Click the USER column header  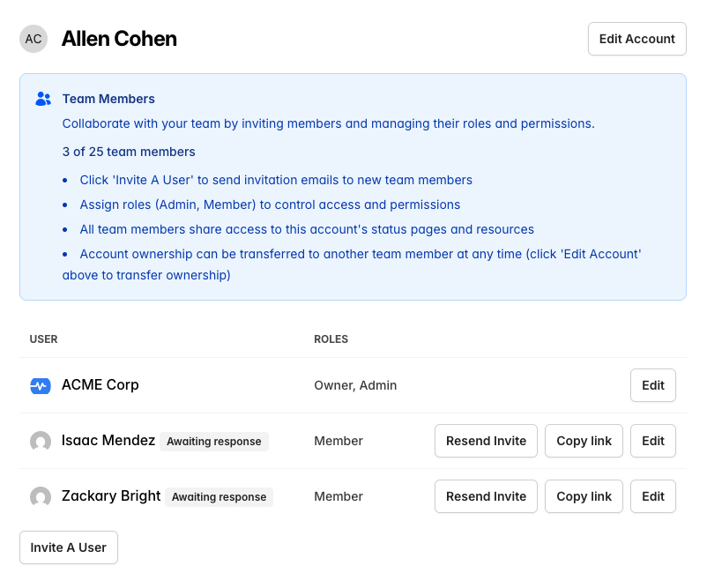[x=43, y=339]
